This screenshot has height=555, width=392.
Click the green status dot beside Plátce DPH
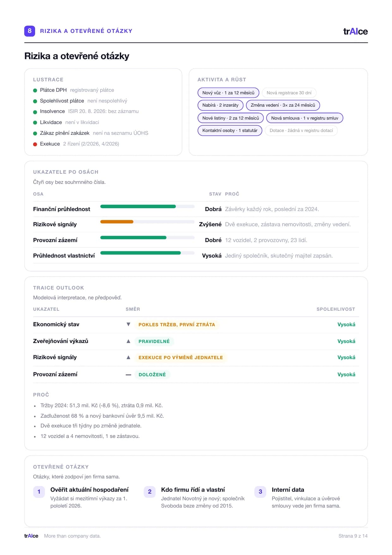click(35, 90)
